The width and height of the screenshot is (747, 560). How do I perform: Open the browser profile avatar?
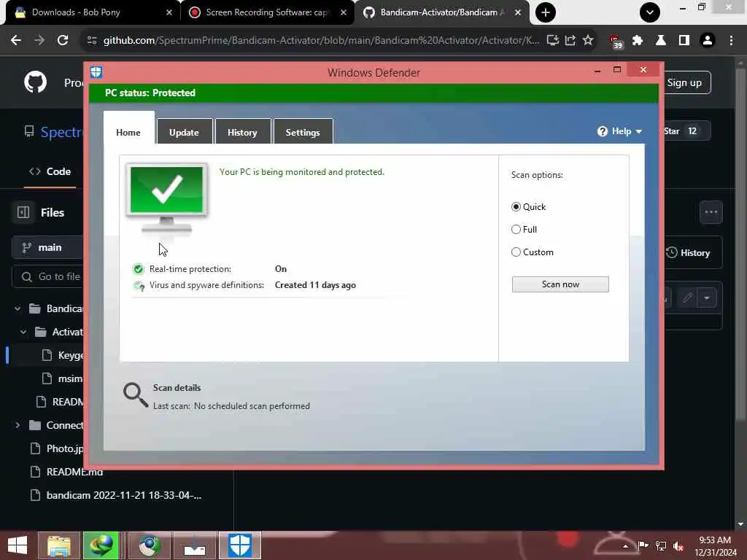click(708, 41)
